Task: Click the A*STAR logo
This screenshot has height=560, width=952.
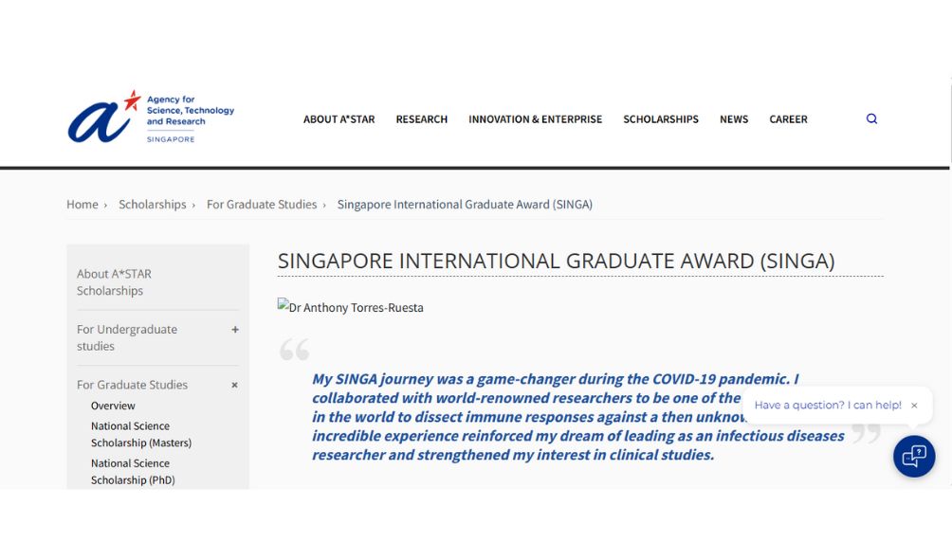Action: click(x=151, y=117)
